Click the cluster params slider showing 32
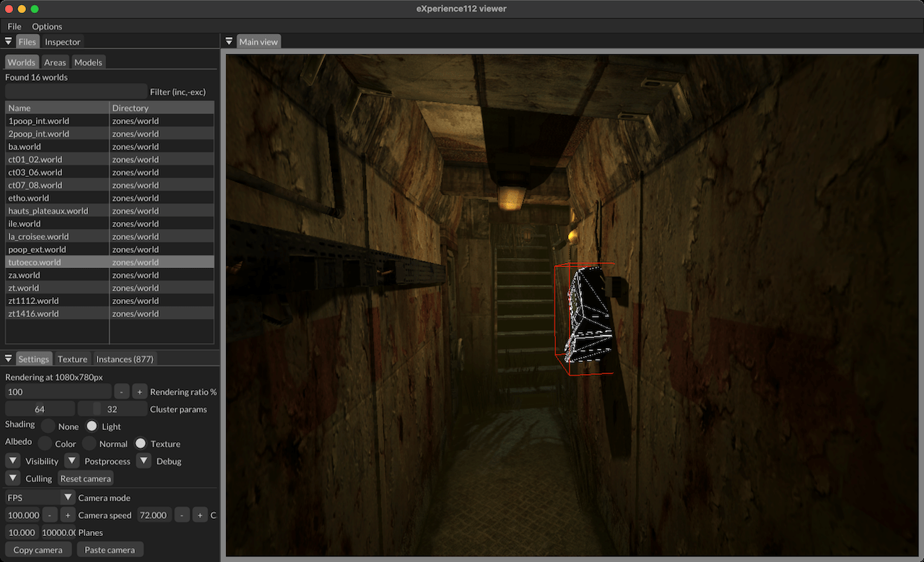The height and width of the screenshot is (562, 924). (112, 409)
